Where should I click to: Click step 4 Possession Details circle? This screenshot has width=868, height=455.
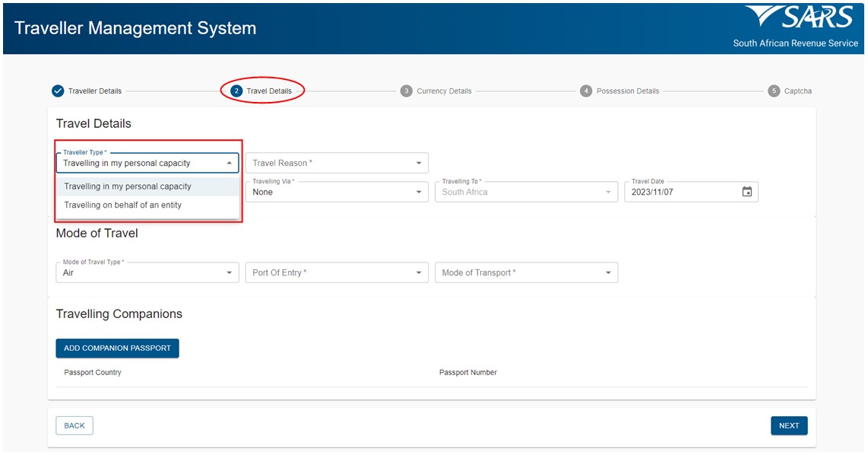pos(586,91)
